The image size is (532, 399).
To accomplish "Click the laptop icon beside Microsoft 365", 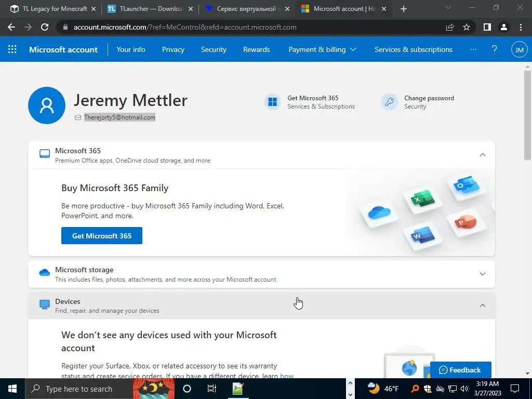I will click(45, 154).
